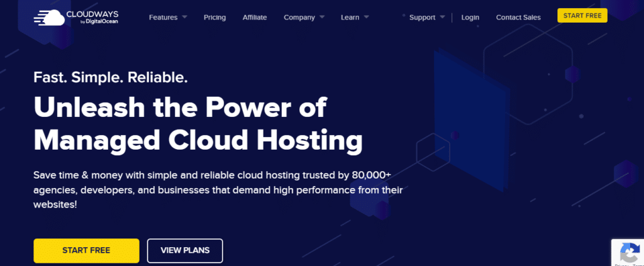Click the large yellow START FREE hero button

[x=86, y=250]
